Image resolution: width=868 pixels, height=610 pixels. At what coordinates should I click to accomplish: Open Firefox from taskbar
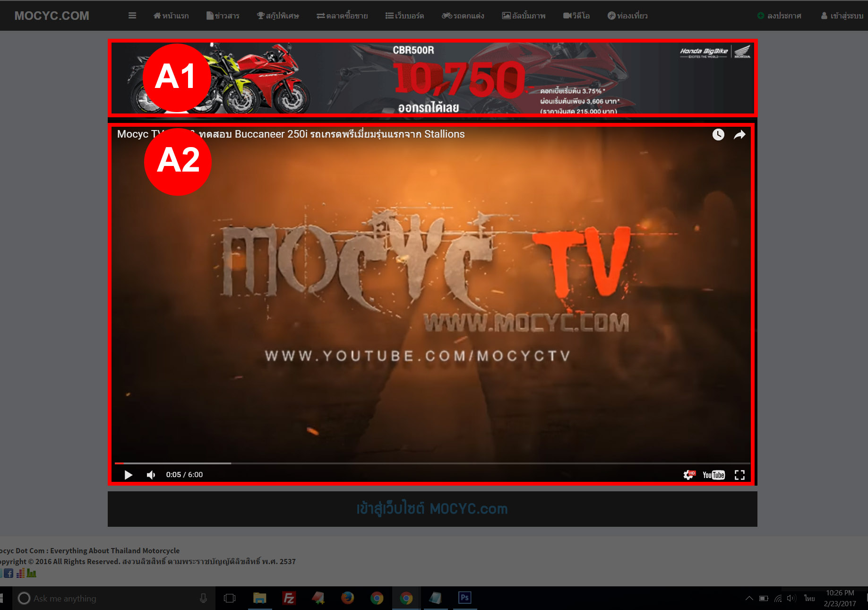(347, 598)
